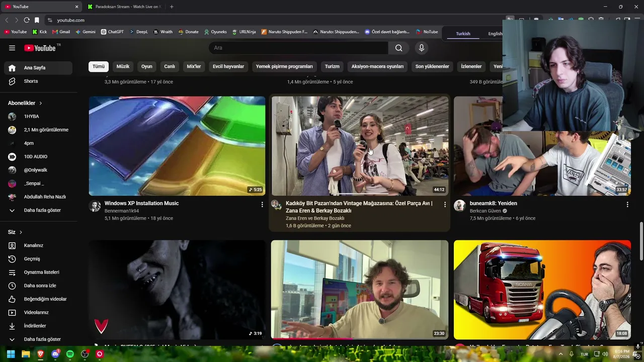The image size is (644, 362).
Task: Open the YouTube guide hamburger menu
Action: click(x=12, y=48)
